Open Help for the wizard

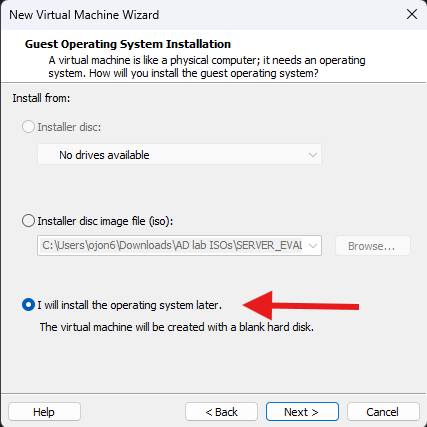[x=44, y=412]
